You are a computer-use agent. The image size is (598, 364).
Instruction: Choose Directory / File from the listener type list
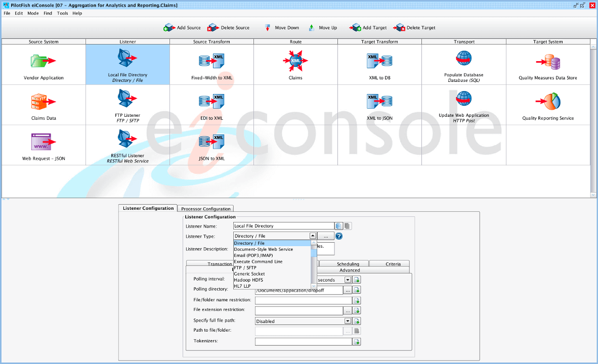(272, 243)
